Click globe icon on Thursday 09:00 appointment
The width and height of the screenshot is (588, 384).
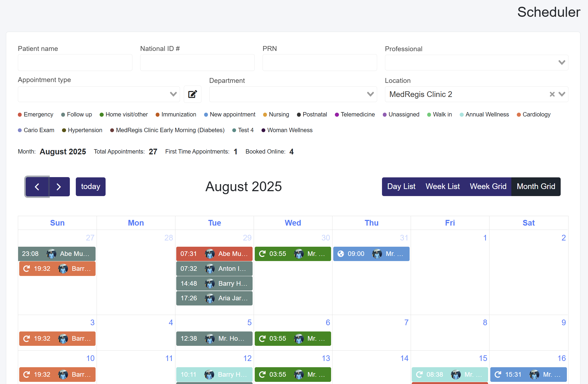341,254
